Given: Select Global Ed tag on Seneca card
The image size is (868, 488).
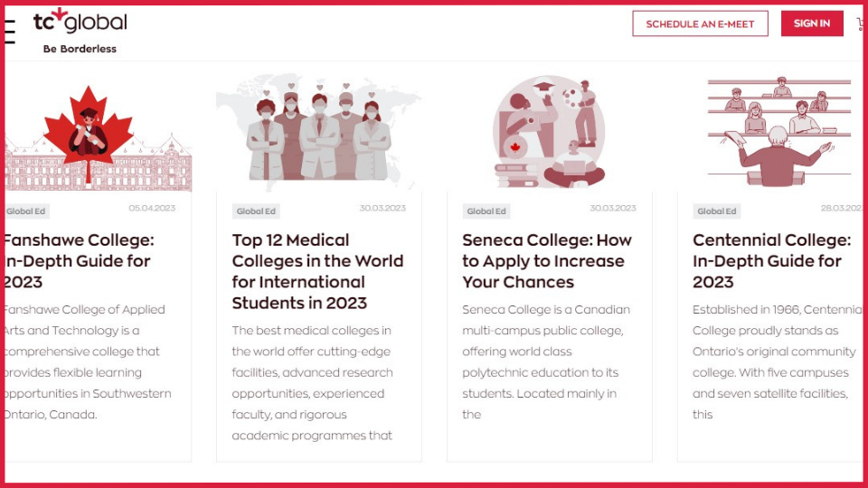Looking at the screenshot, I should (486, 211).
